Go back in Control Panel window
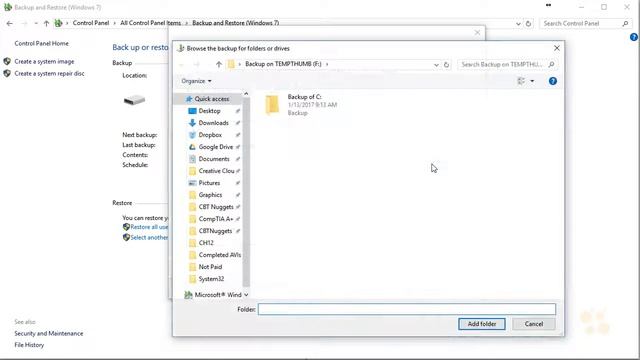 [x=9, y=23]
